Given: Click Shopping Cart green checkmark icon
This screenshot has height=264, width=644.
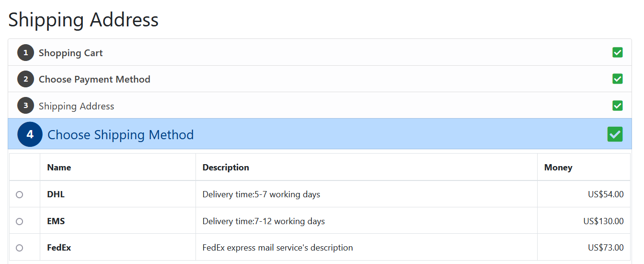Looking at the screenshot, I should coord(618,53).
